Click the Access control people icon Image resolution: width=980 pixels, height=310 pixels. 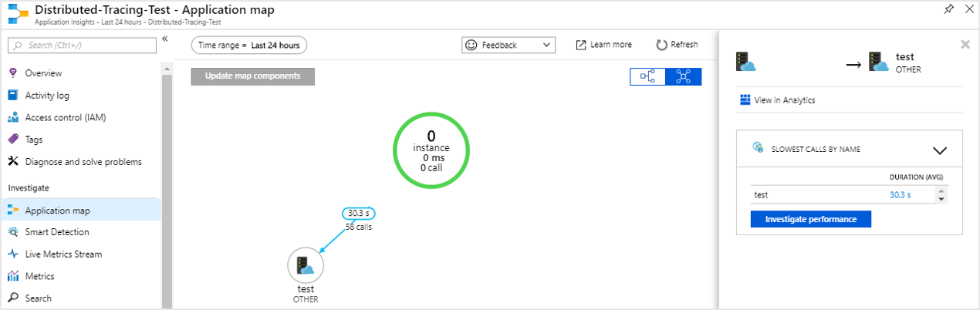coord(12,118)
